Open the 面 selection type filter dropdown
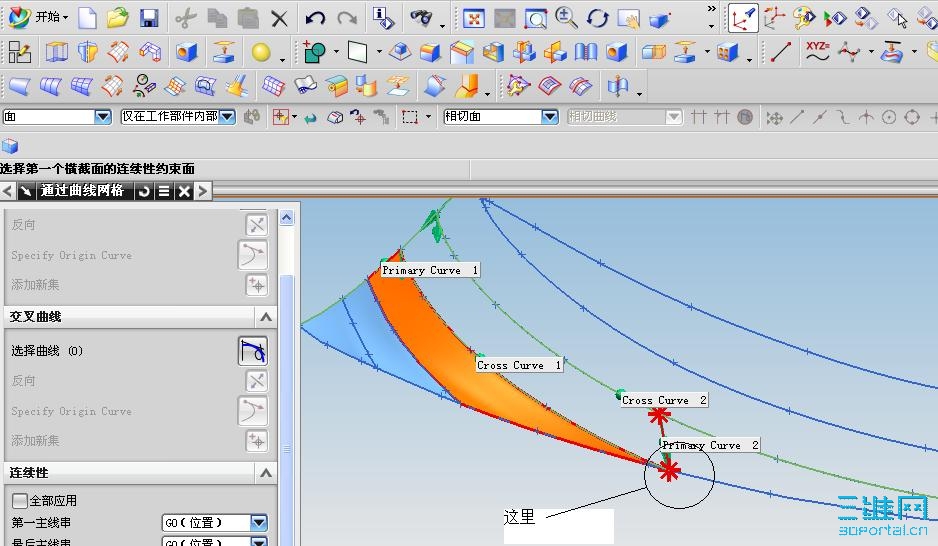Viewport: 938px width, 546px height. pos(103,117)
